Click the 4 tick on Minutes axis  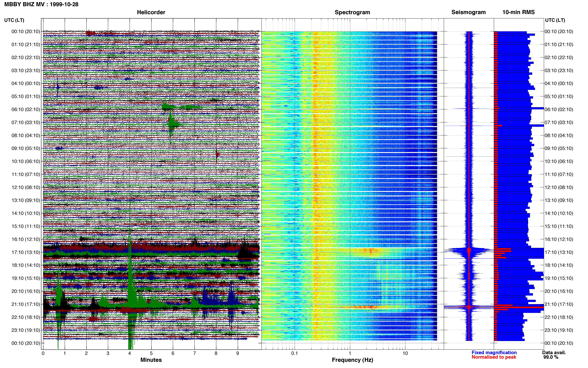pyautogui.click(x=130, y=353)
